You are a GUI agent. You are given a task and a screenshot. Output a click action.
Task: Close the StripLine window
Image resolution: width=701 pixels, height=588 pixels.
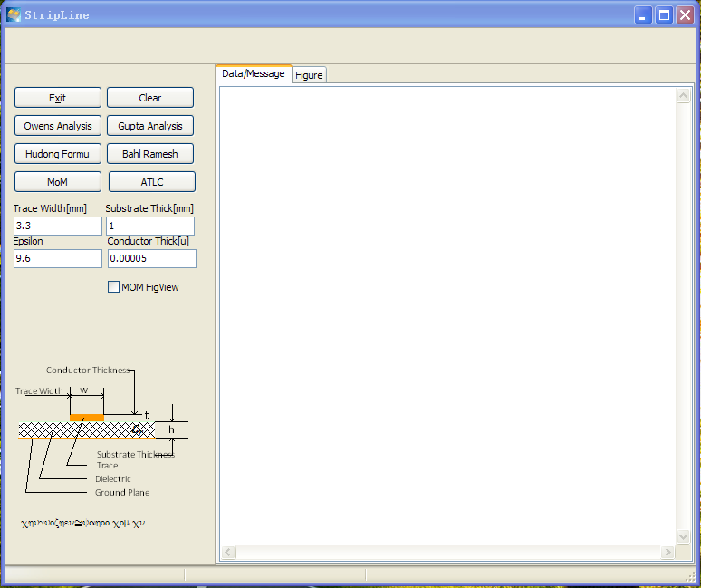tap(685, 15)
